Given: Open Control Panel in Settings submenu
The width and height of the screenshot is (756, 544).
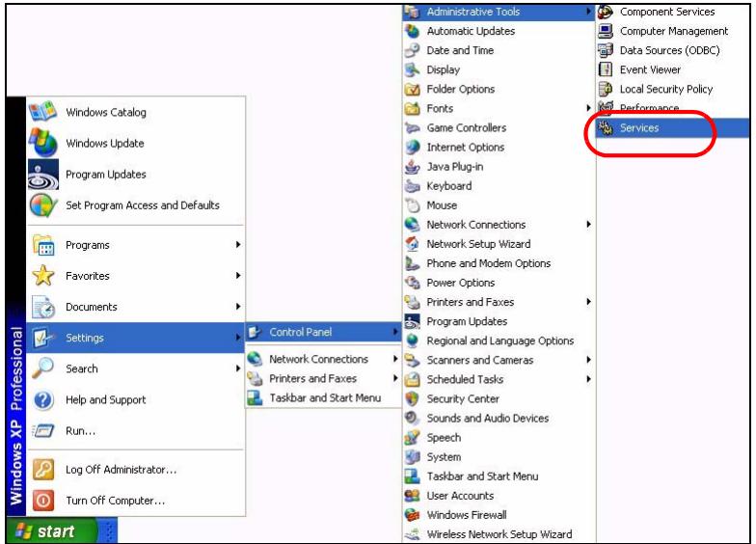Looking at the screenshot, I should [x=324, y=332].
